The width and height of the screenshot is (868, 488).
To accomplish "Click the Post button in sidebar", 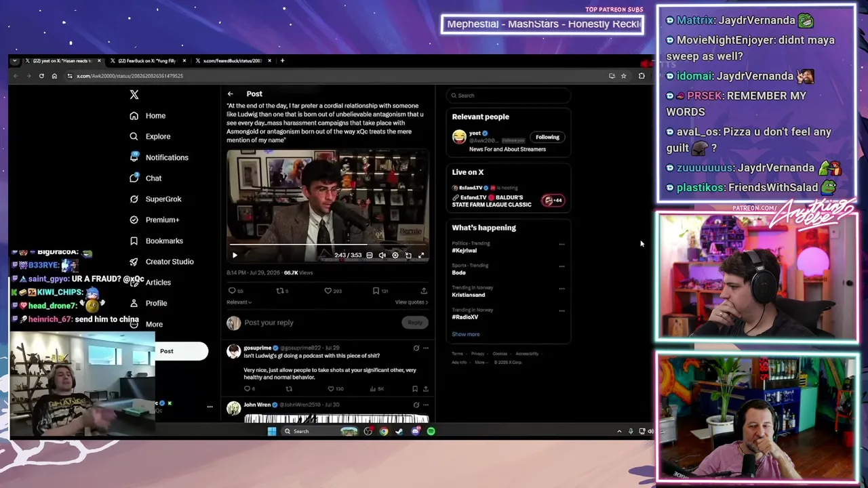I will tap(167, 351).
